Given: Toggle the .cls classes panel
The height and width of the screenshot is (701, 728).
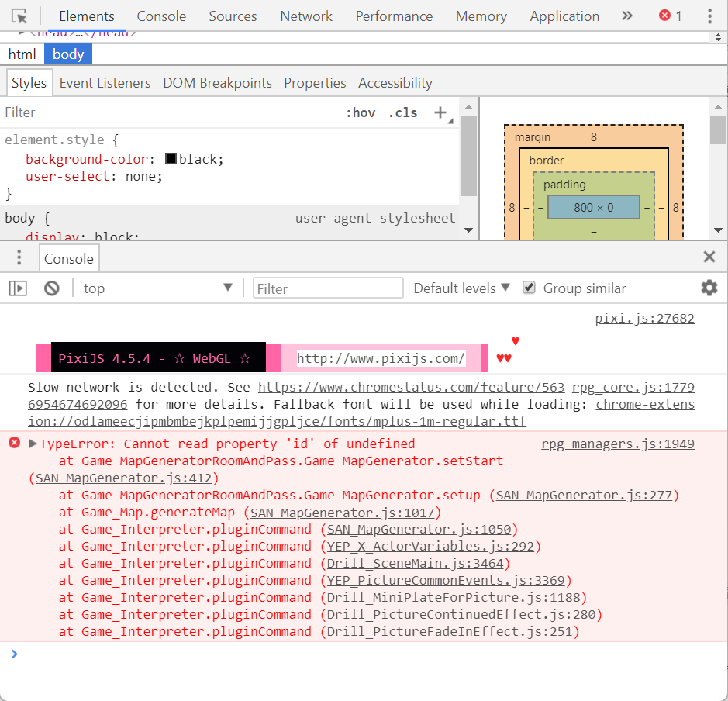Looking at the screenshot, I should pyautogui.click(x=402, y=112).
